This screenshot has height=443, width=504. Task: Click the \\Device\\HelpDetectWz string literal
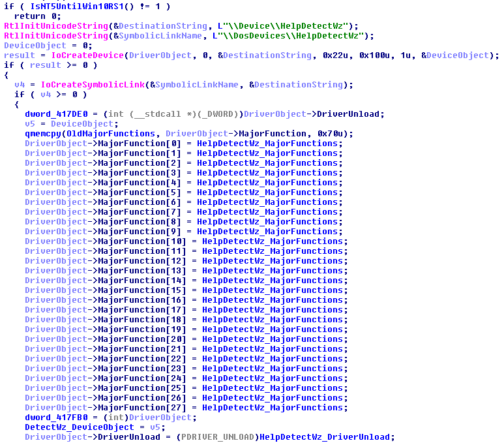tap(286, 25)
